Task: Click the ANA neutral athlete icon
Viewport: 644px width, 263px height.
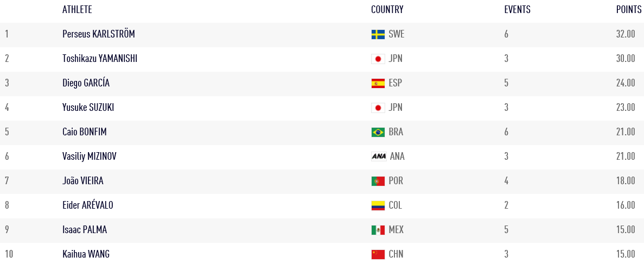Action: (x=379, y=156)
